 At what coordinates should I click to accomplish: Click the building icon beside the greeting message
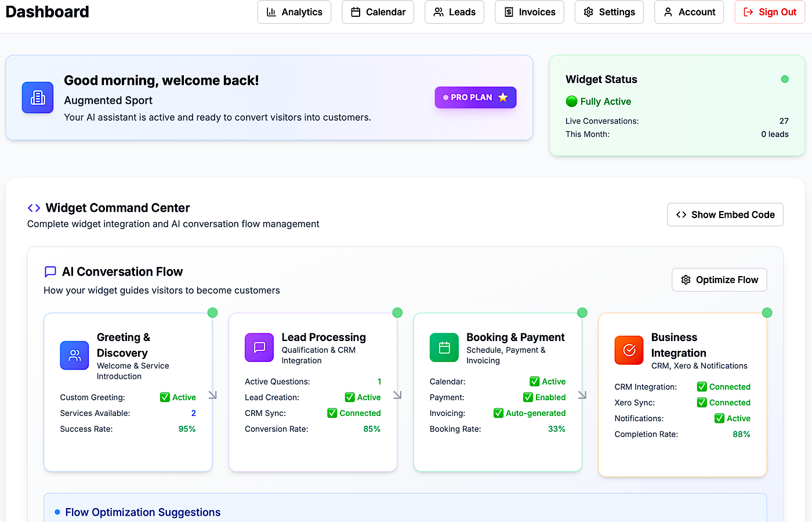click(x=37, y=97)
